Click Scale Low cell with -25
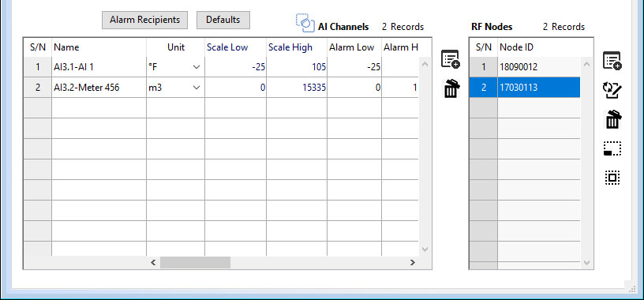644x300 pixels. coord(235,67)
